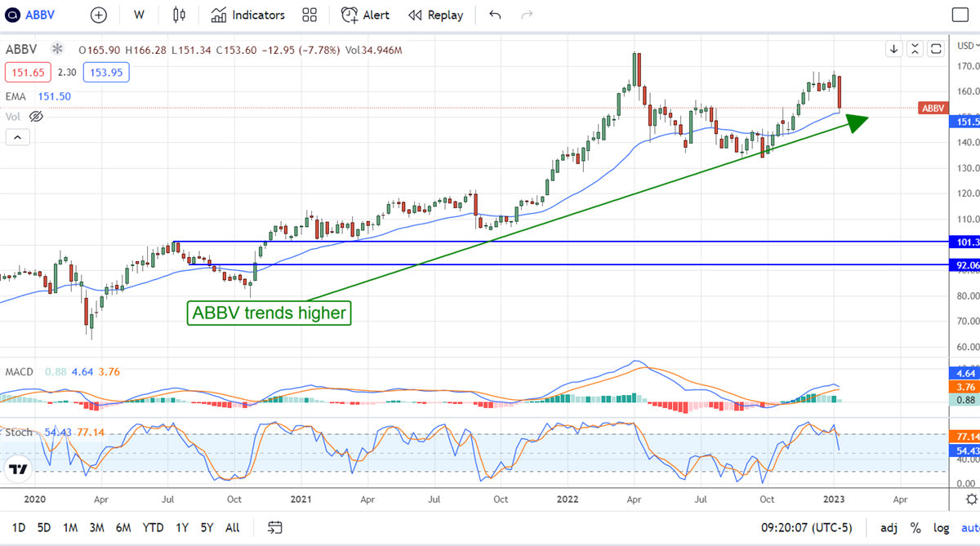Toggle percent scale on the price axis
Viewport: 980px width, 546px height.
[x=915, y=527]
